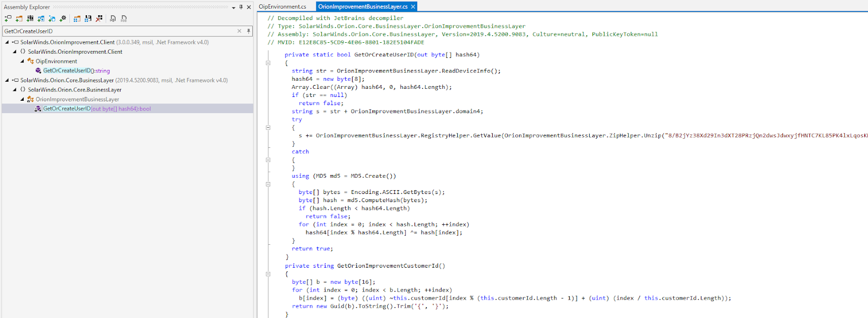Click the private method icon beside GetOrCreateUserID(out byte[]
Image resolution: width=868 pixels, height=318 pixels.
coord(38,109)
